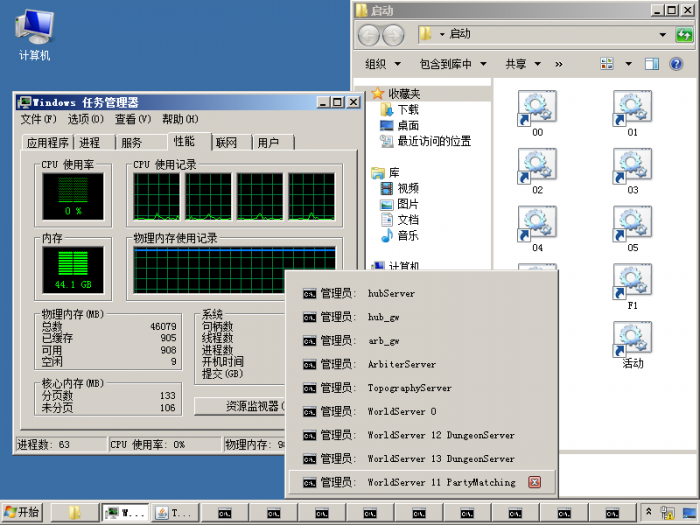Click the Task Manager taskbar button

(x=125, y=513)
